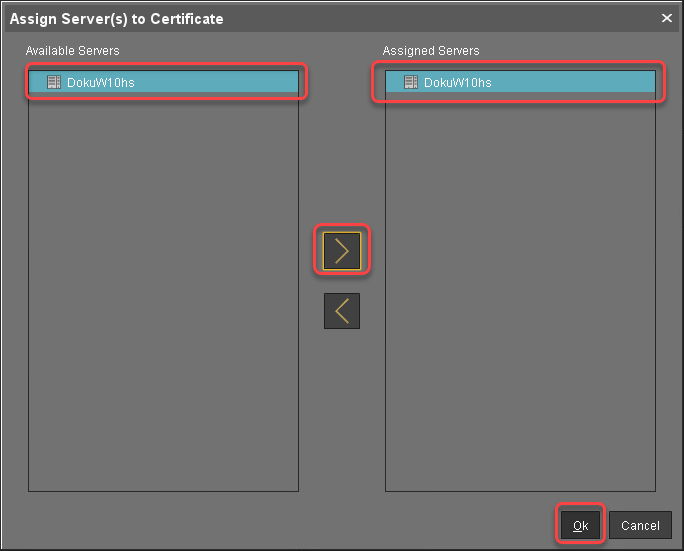684x551 pixels.
Task: Click server icon in Assigned Servers list
Action: point(410,83)
